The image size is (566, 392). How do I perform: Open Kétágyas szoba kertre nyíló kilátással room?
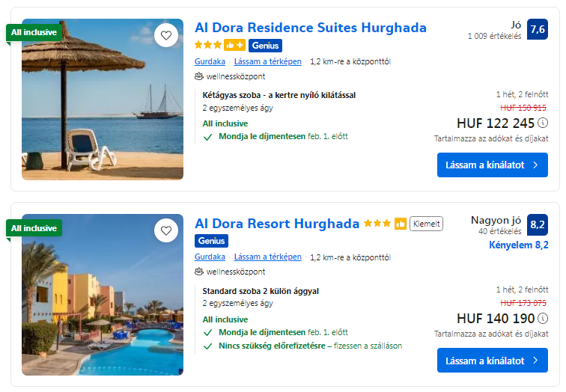(279, 95)
